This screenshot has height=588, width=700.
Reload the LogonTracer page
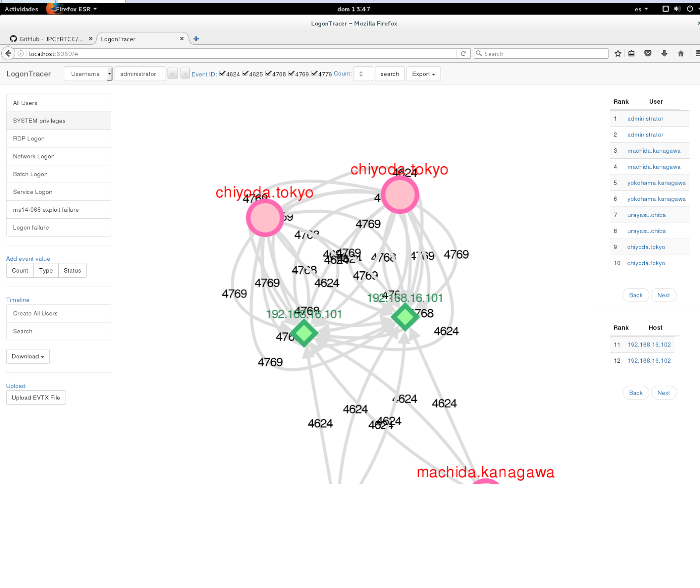coord(463,53)
